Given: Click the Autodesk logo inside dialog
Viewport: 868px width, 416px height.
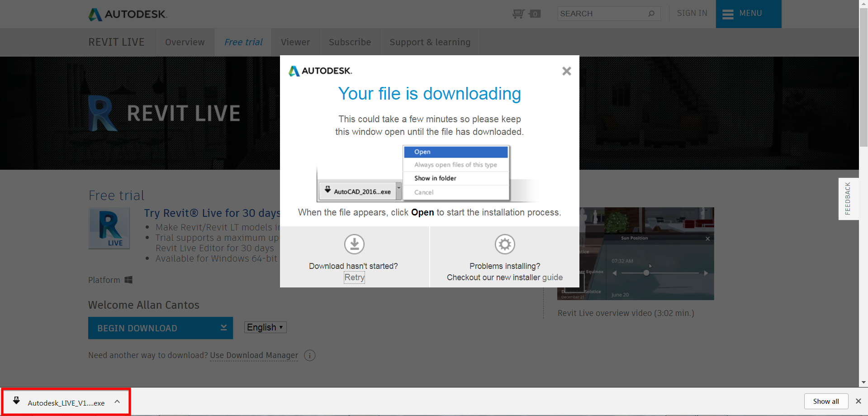Looking at the screenshot, I should click(x=320, y=71).
